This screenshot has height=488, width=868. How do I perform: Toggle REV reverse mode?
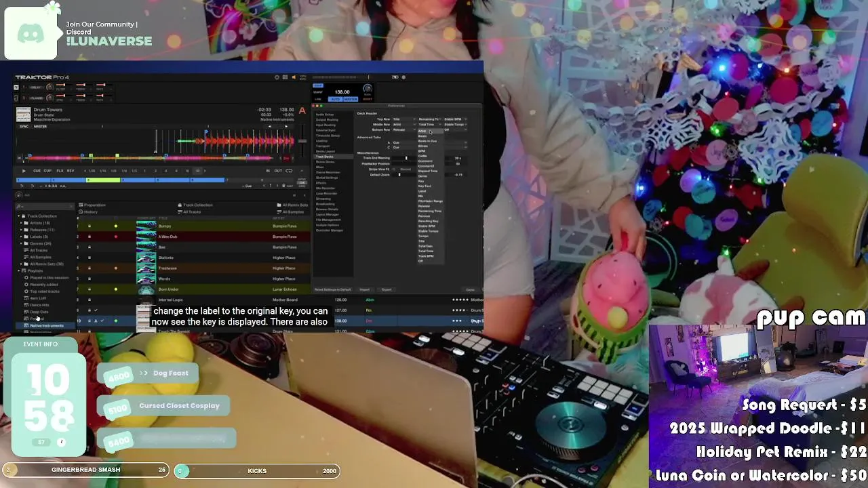pyautogui.click(x=71, y=171)
